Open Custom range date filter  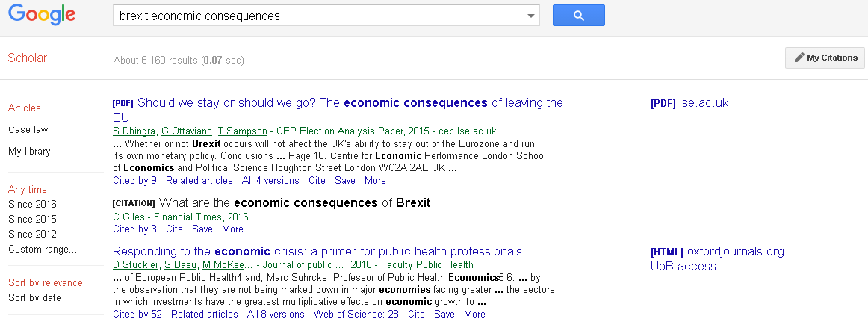pyautogui.click(x=43, y=249)
